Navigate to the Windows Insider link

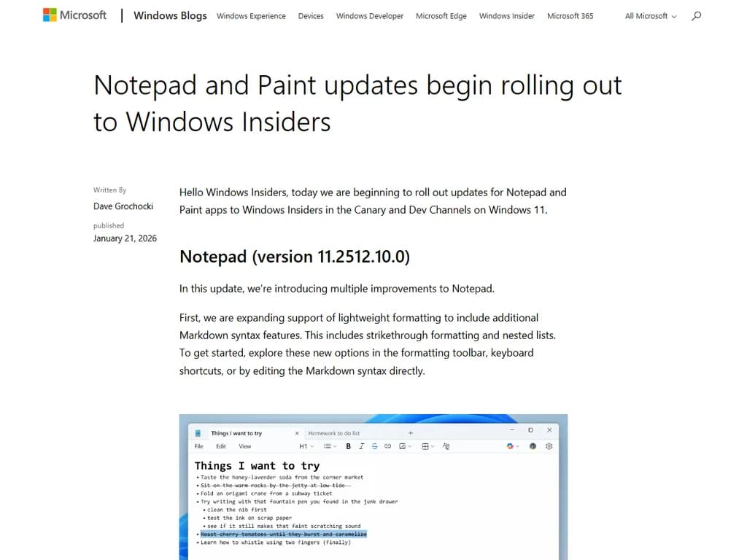click(x=506, y=15)
